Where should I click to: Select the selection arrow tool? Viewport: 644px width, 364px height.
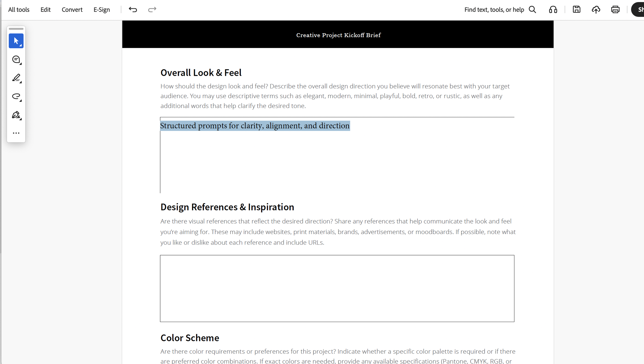(x=16, y=41)
